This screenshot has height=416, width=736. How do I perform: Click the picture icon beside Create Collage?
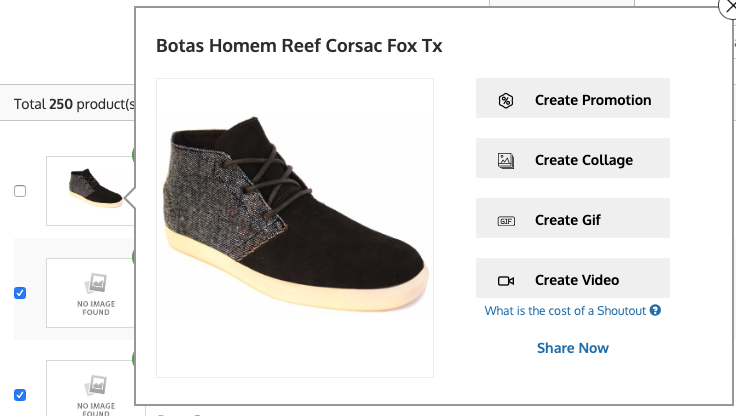coord(506,161)
